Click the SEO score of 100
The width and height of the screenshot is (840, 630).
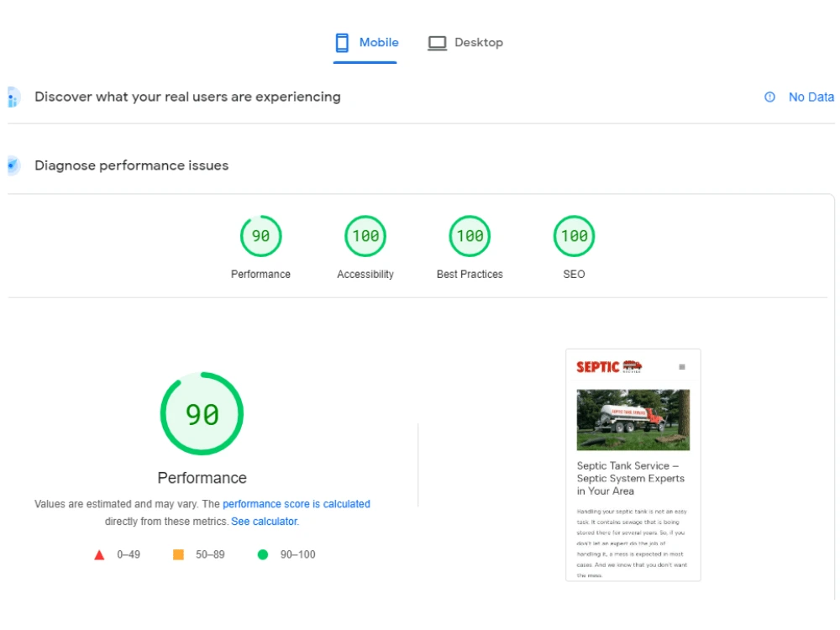click(574, 236)
